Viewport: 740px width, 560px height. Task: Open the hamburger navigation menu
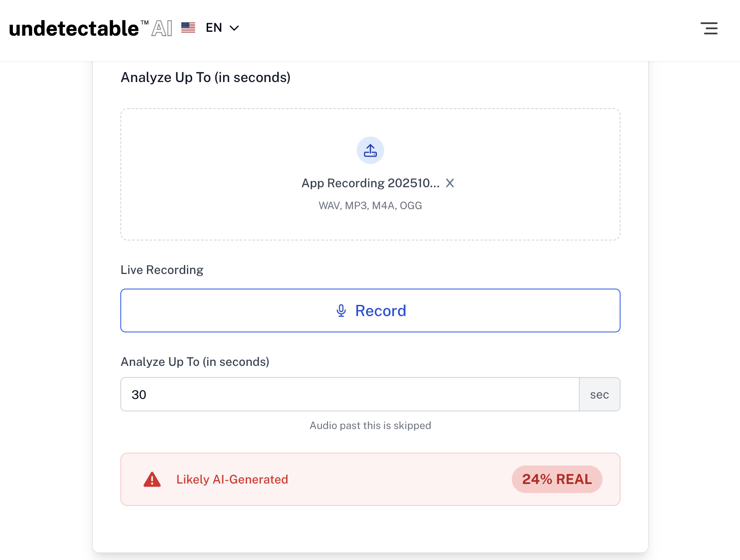(x=709, y=28)
